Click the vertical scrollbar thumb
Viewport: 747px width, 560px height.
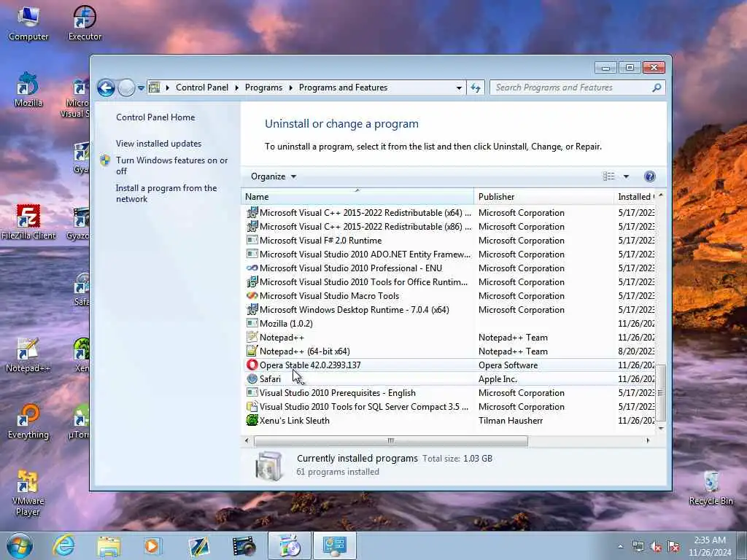click(x=660, y=393)
